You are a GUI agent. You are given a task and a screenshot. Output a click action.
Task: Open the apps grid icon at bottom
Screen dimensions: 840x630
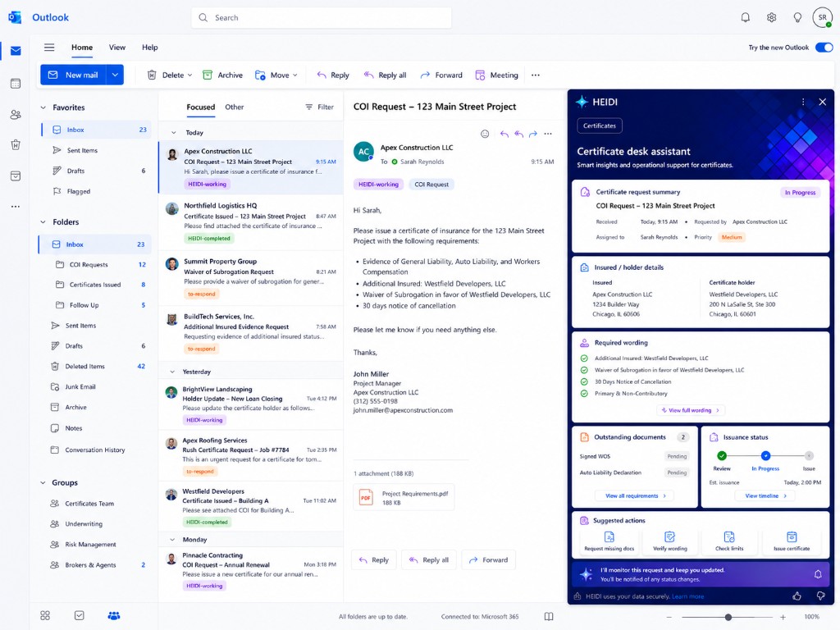coord(45,615)
